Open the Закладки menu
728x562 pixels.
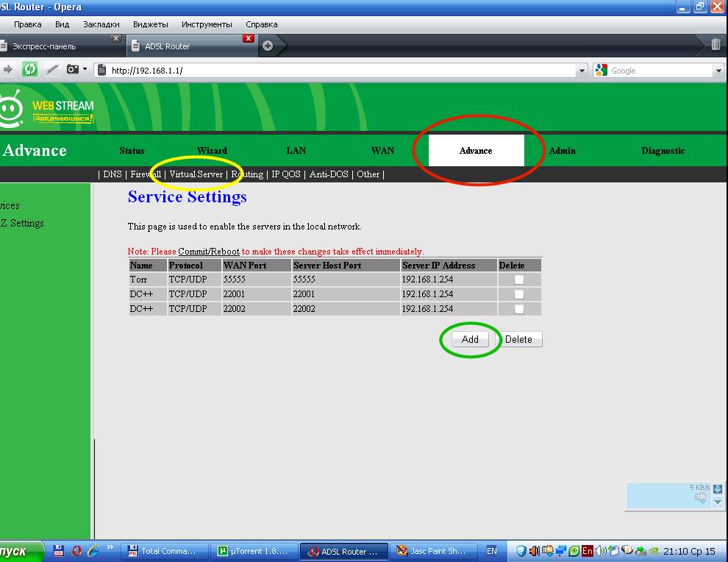pos(101,24)
